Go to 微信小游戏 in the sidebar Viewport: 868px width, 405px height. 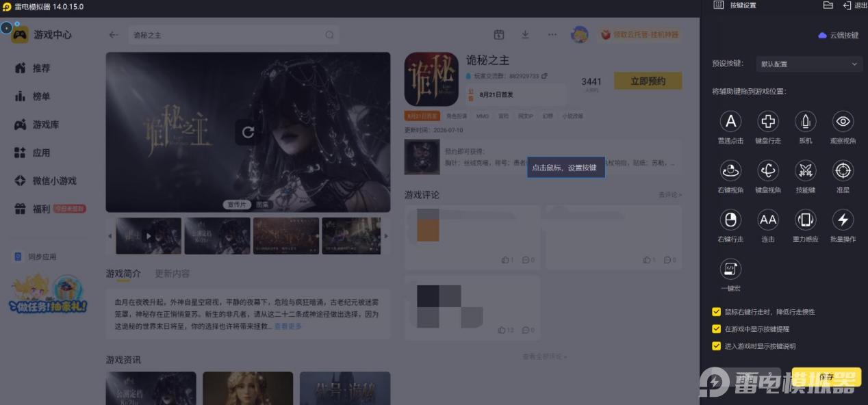click(54, 181)
